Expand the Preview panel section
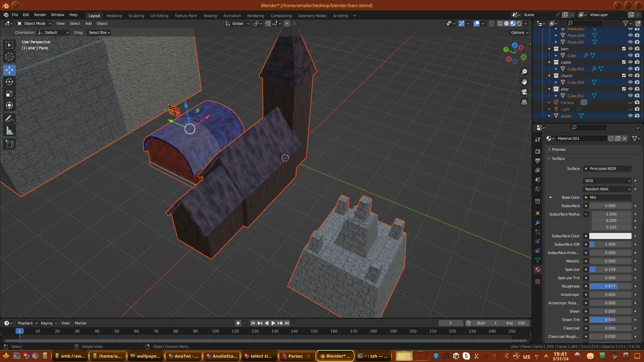The width and height of the screenshot is (644, 362). coord(558,149)
